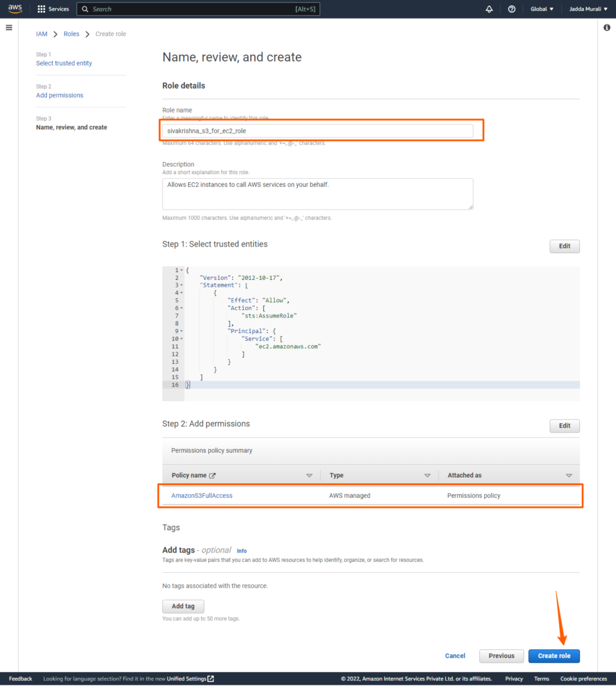Click the Role name input field
The image size is (616, 686).
coord(317,131)
